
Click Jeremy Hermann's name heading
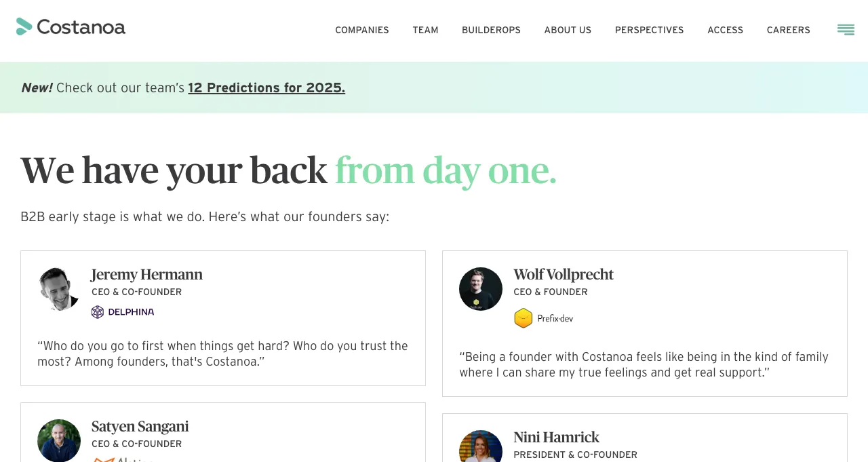[x=146, y=275]
